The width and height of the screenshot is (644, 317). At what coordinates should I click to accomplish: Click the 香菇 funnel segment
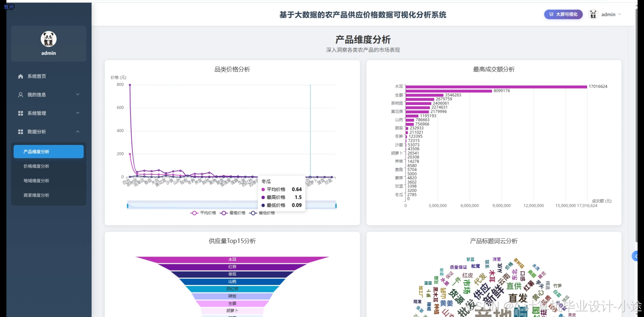click(232, 274)
